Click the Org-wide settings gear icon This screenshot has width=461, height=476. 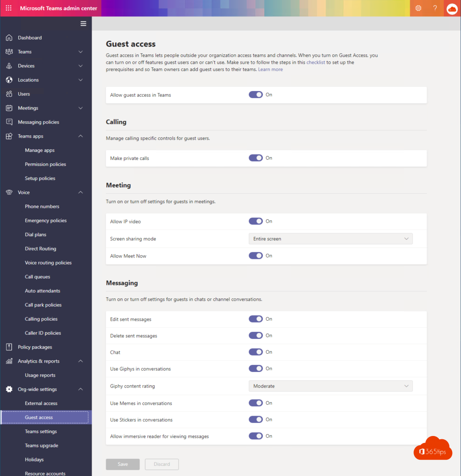9,389
